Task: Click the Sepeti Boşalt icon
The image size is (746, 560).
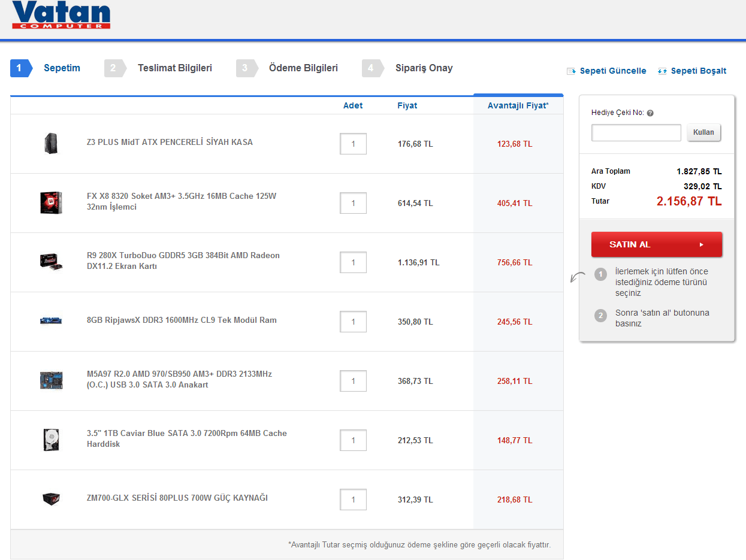Action: [662, 71]
